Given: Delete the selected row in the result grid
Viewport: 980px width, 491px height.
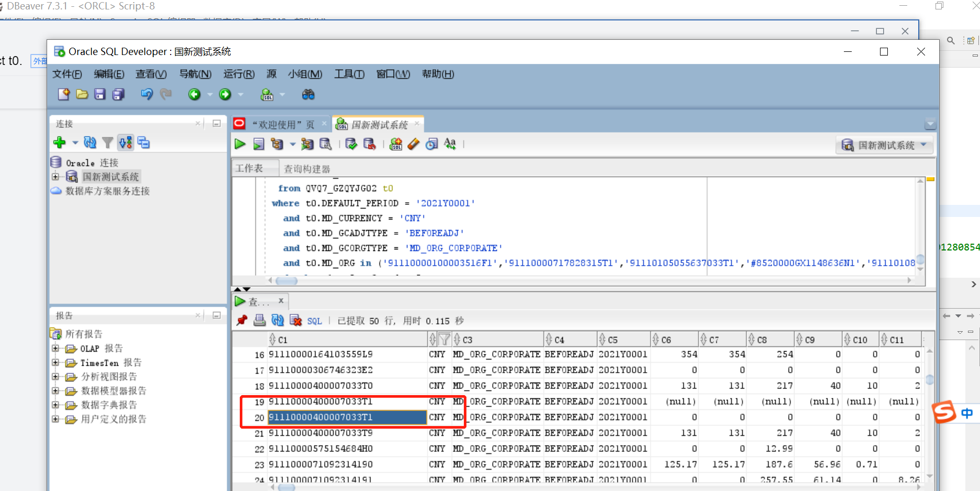Looking at the screenshot, I should click(296, 320).
